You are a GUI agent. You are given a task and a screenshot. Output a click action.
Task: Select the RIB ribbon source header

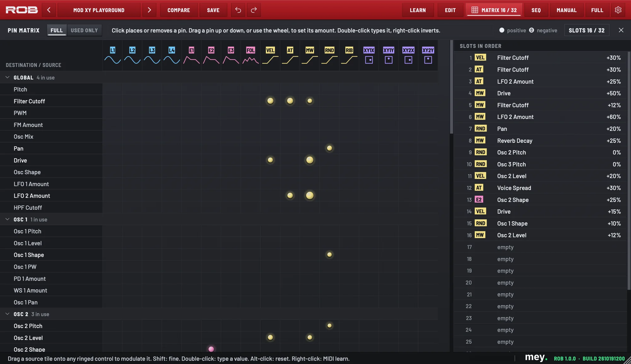(x=349, y=55)
